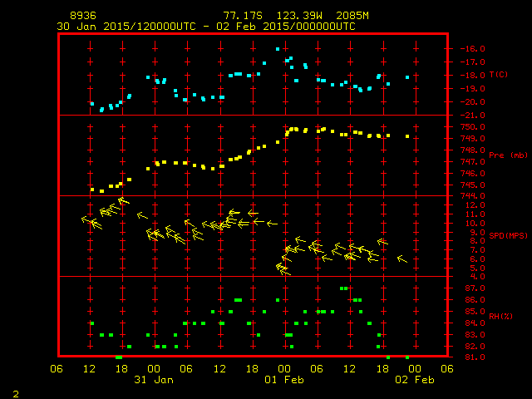Screen dimensions: 532x399
Task: Click the 01 Feb date label
Action: (284, 380)
